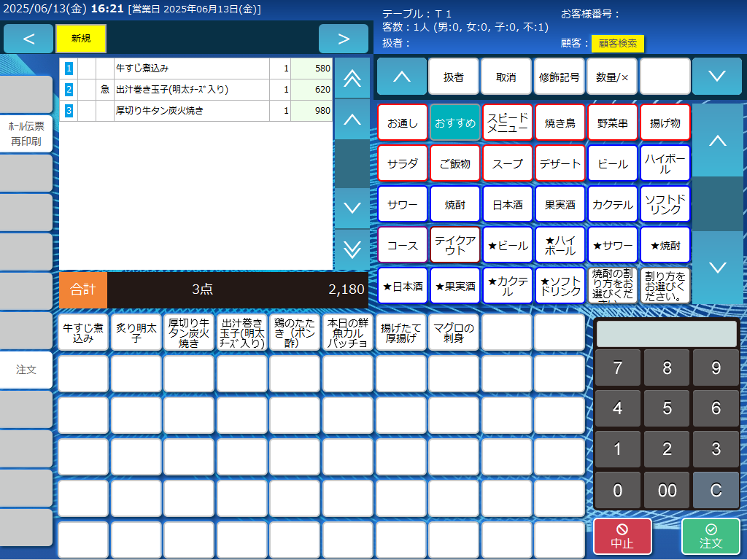747x560 pixels.
Task: Click the numeric keypad display field
Action: point(667,334)
